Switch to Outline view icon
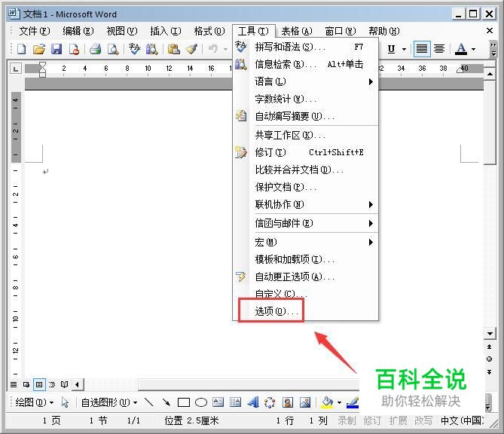The width and height of the screenshot is (504, 434). (x=52, y=384)
